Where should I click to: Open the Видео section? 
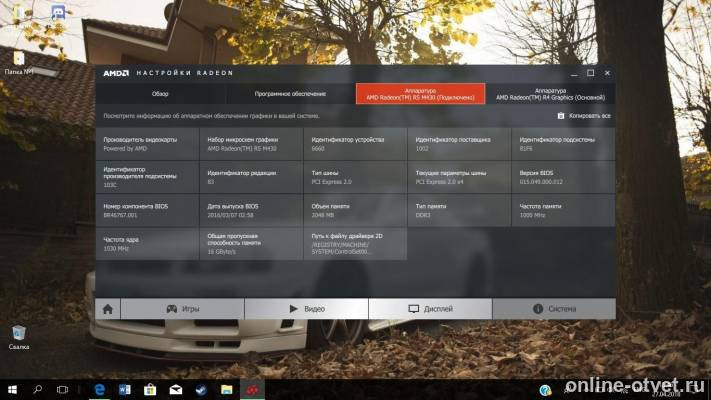click(307, 309)
